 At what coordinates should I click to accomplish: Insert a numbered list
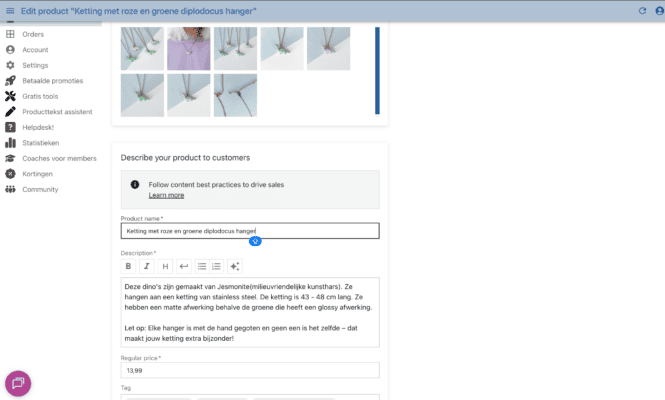click(x=216, y=266)
